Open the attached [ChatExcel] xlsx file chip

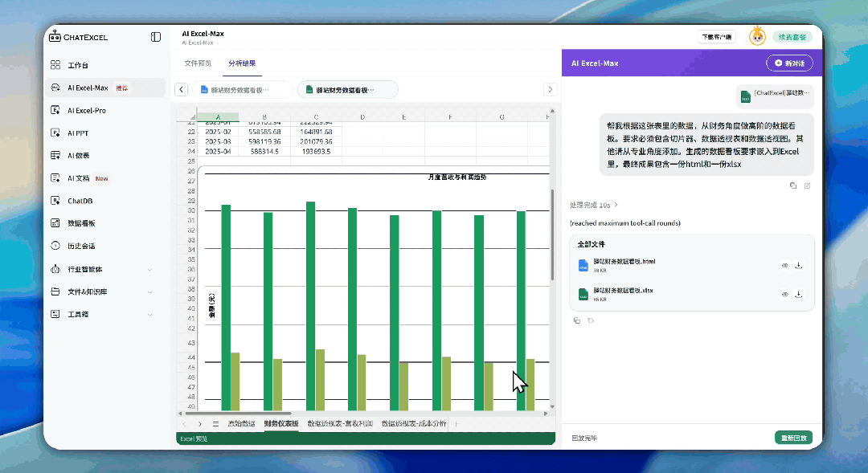point(775,96)
